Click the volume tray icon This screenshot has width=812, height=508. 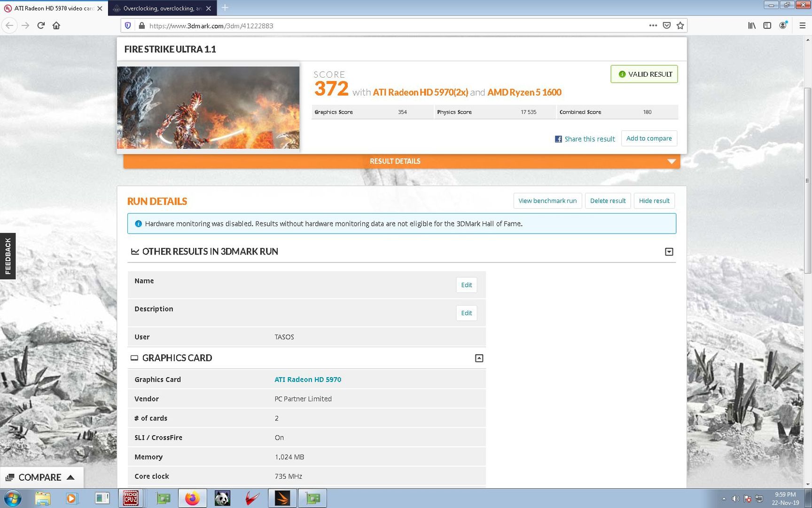[x=735, y=499]
